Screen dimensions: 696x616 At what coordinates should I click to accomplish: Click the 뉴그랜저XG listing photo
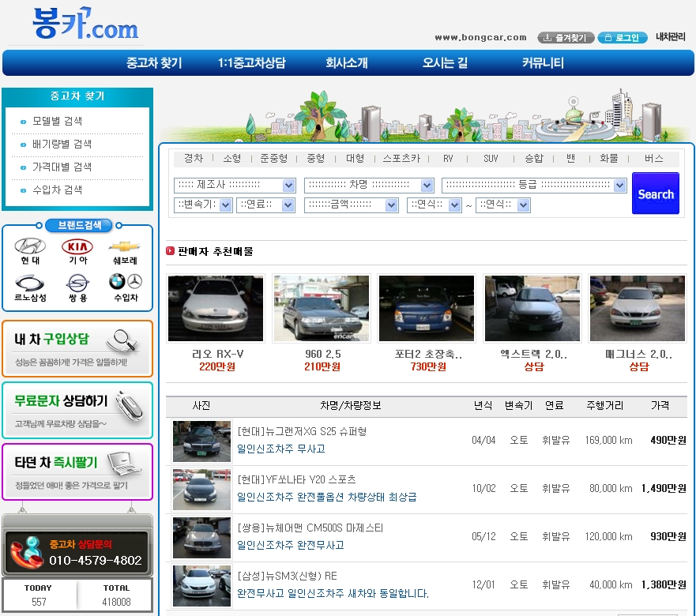(201, 441)
